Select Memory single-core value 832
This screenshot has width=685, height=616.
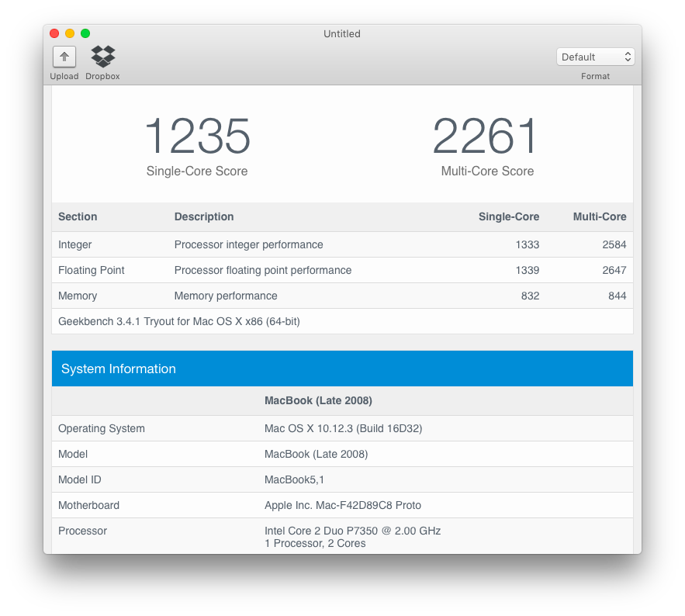point(530,296)
